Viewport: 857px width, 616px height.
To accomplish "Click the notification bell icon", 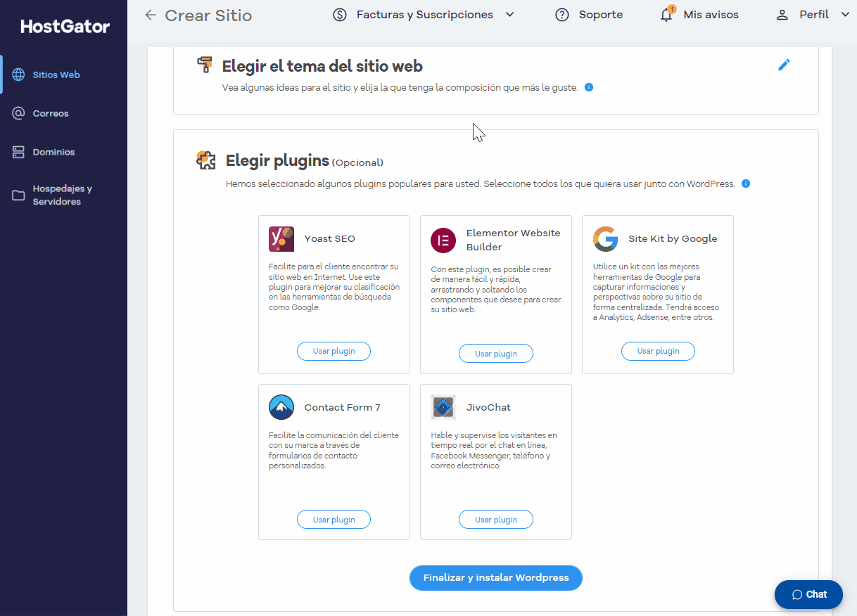I will (x=666, y=15).
